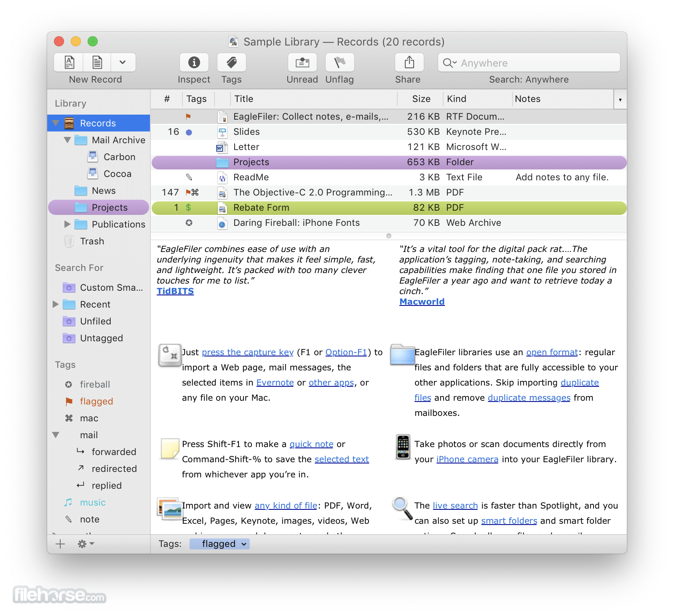
Task: Follow the 'press the capture key' link
Action: (248, 352)
